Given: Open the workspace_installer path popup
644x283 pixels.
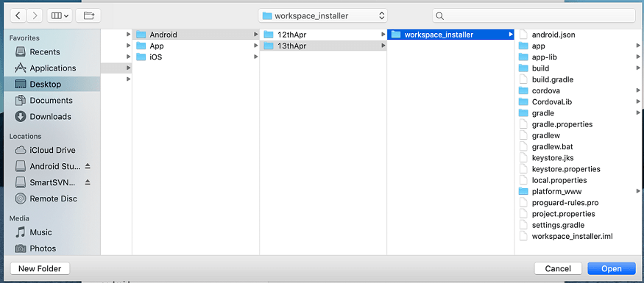Looking at the screenshot, I should [323, 15].
